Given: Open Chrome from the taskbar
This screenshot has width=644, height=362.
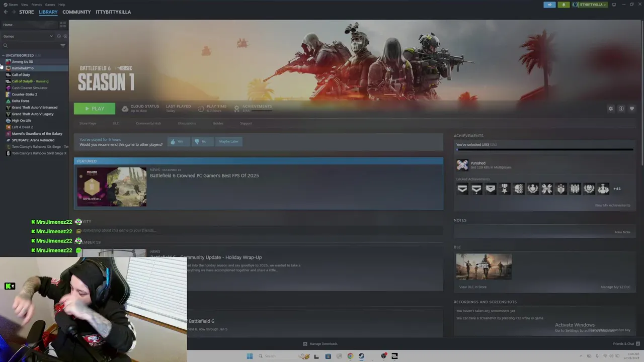Looking at the screenshot, I should pyautogui.click(x=350, y=356).
